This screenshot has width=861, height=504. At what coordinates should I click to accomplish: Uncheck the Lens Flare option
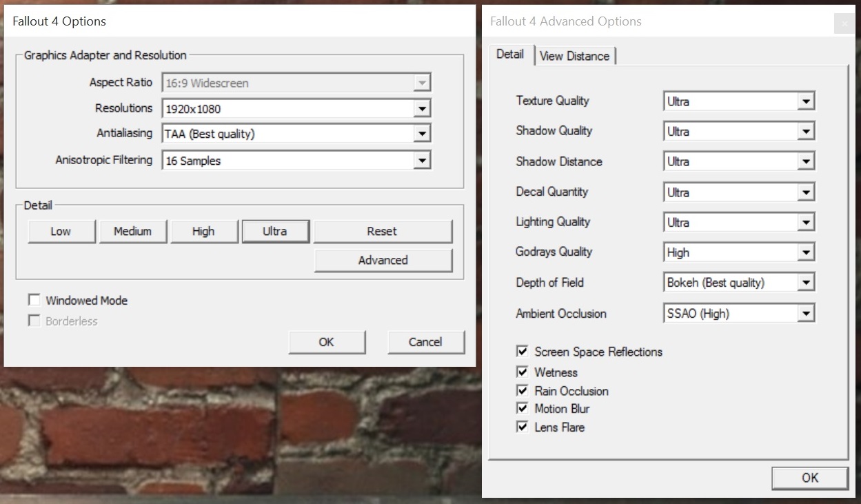click(x=522, y=427)
